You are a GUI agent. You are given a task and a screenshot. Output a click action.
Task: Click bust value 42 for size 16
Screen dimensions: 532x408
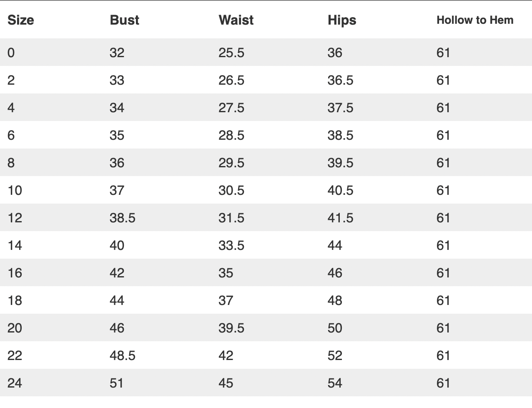coord(117,273)
